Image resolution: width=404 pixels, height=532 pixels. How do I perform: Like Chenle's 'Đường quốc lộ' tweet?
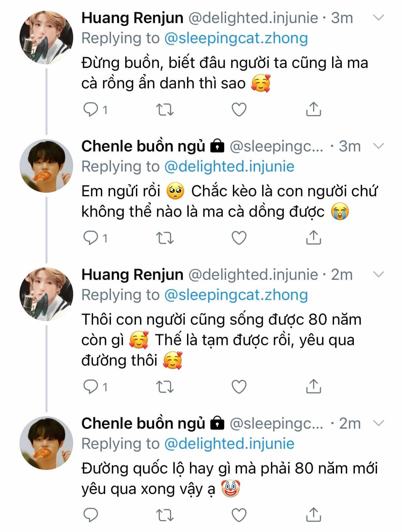coord(239,515)
